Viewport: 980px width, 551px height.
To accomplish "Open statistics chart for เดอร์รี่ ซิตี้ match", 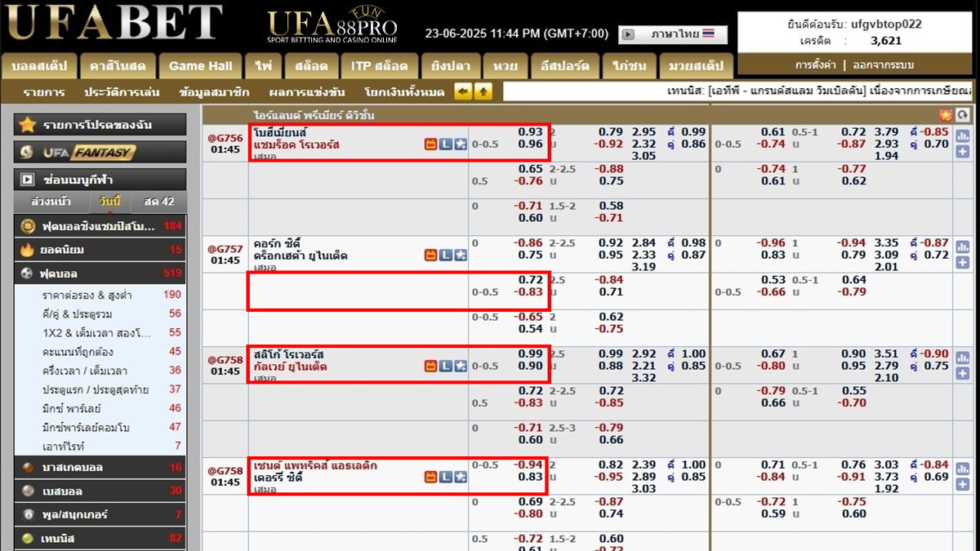I will coord(962,469).
